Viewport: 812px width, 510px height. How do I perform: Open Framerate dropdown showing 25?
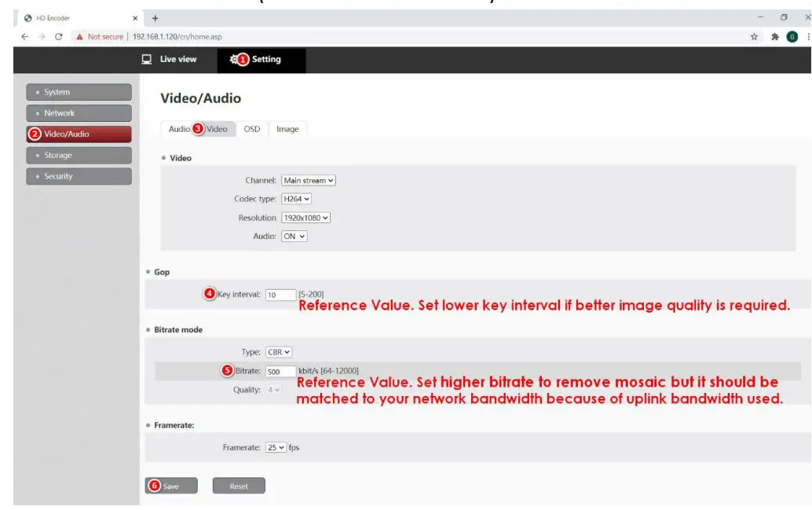[276, 447]
